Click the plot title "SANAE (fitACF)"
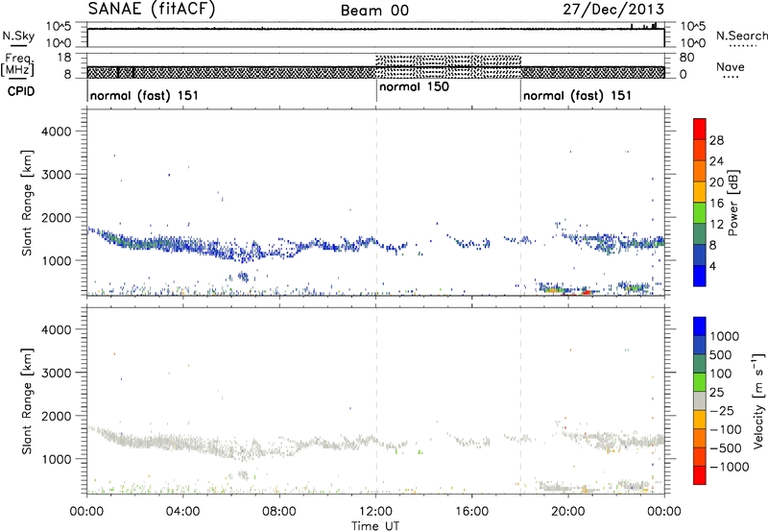Image resolution: width=768 pixels, height=532 pixels. click(152, 9)
